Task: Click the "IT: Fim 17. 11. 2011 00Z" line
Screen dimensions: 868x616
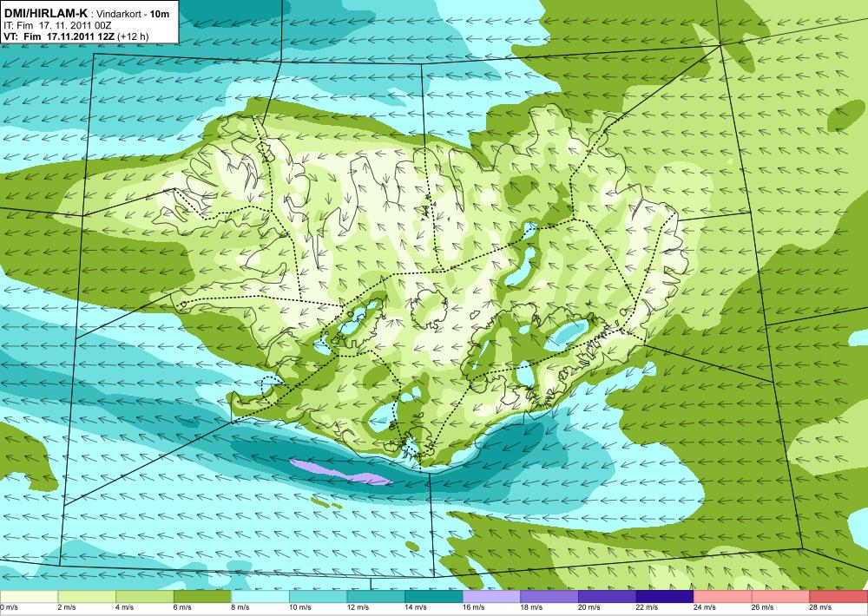Action: pyautogui.click(x=57, y=25)
